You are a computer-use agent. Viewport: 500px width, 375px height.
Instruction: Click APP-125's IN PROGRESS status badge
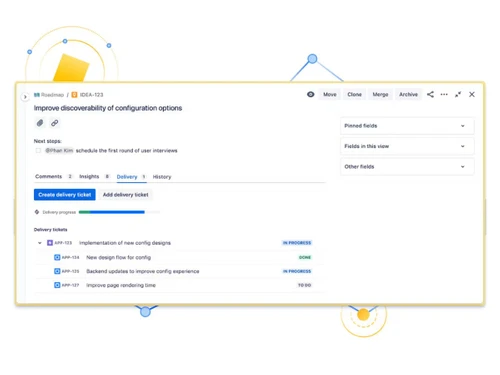pyautogui.click(x=297, y=271)
